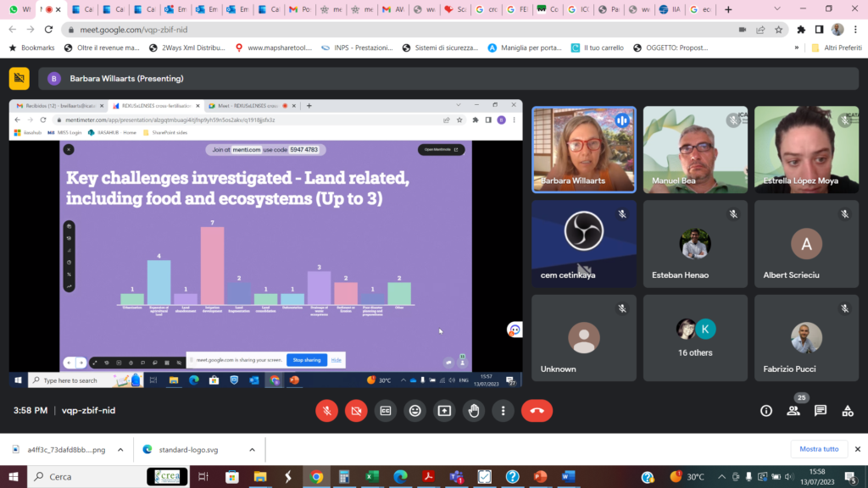Screen dimensions: 868x488
Task: Expand options for the standard-logo.svg download
Action: point(252,450)
